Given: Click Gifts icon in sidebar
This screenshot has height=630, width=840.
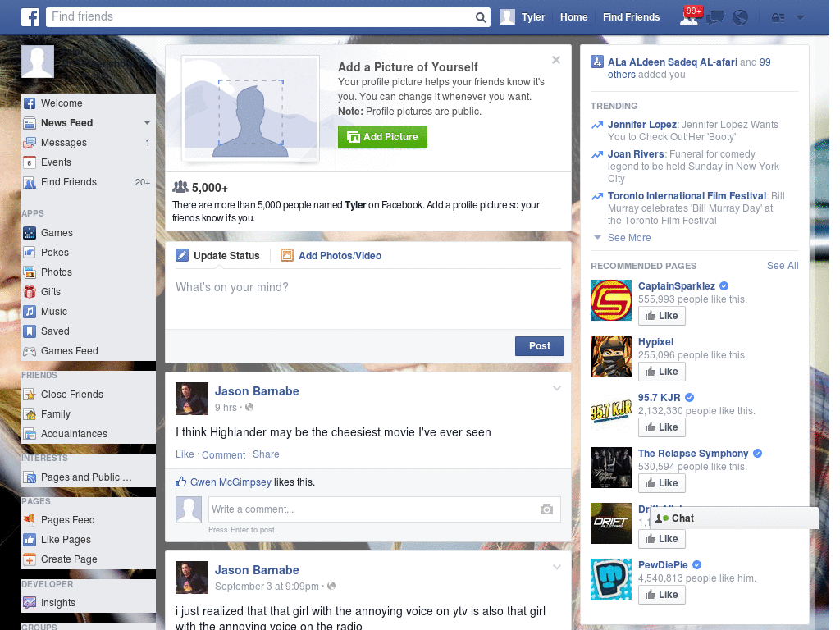Looking at the screenshot, I should (x=30, y=292).
